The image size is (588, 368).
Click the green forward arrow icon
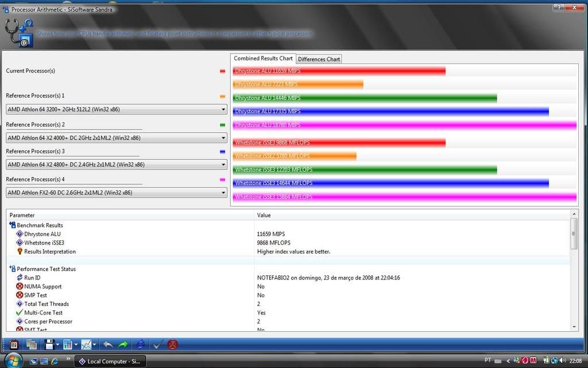pyautogui.click(x=123, y=344)
